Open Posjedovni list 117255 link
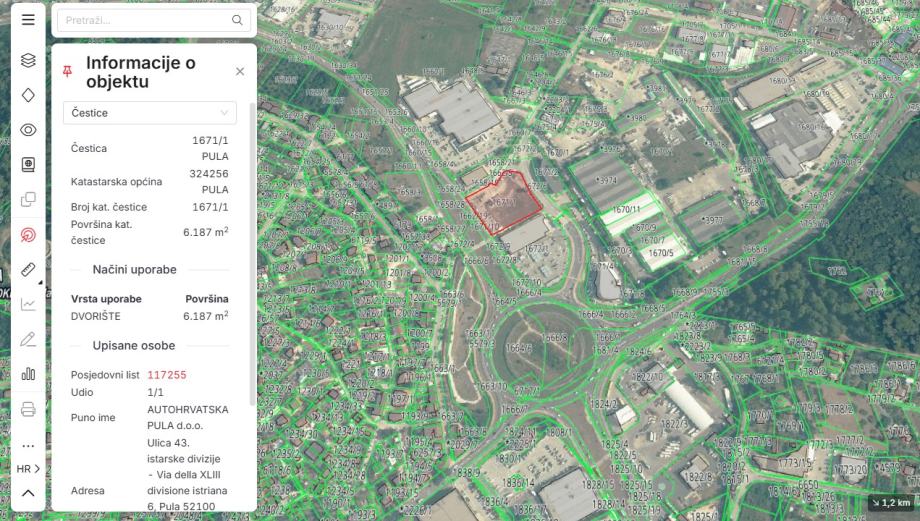This screenshot has height=521, width=920. tap(167, 375)
